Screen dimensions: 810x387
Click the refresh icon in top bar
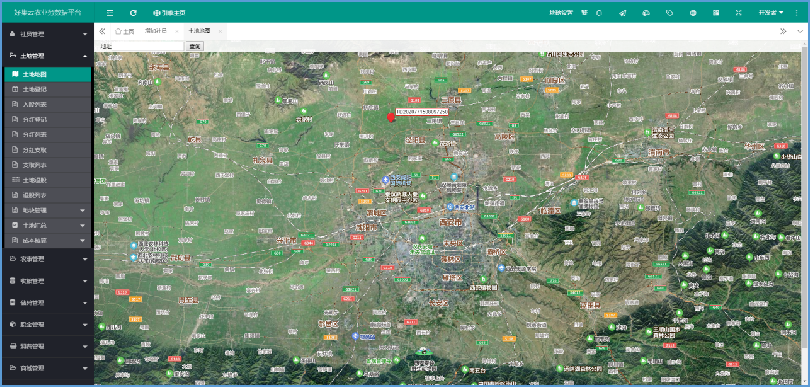click(133, 12)
